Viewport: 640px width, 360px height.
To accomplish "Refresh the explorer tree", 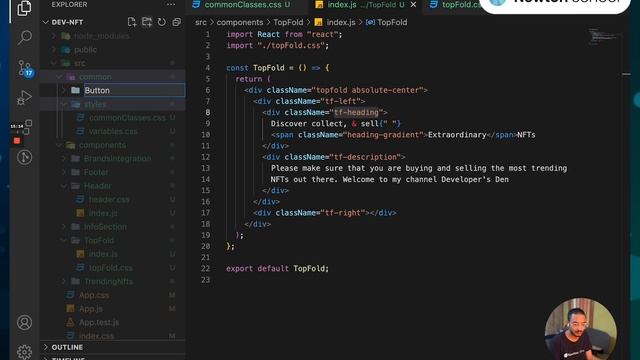I will coord(162,22).
